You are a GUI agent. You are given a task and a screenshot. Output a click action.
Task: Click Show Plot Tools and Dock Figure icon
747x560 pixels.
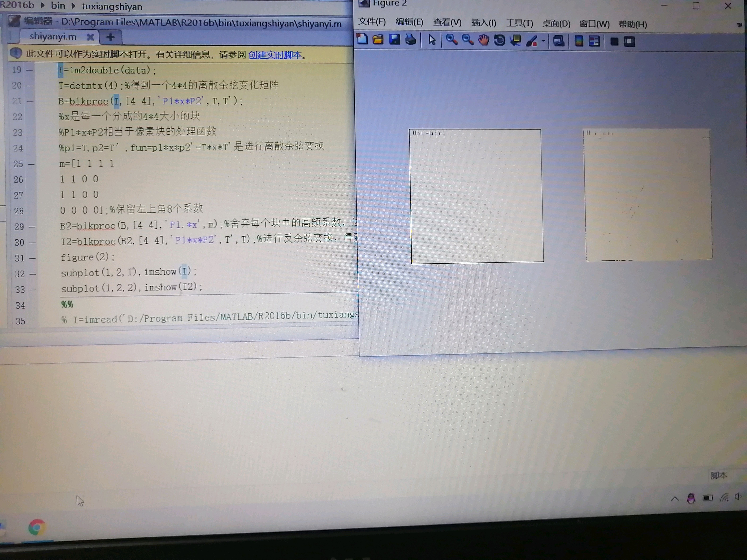pyautogui.click(x=629, y=42)
